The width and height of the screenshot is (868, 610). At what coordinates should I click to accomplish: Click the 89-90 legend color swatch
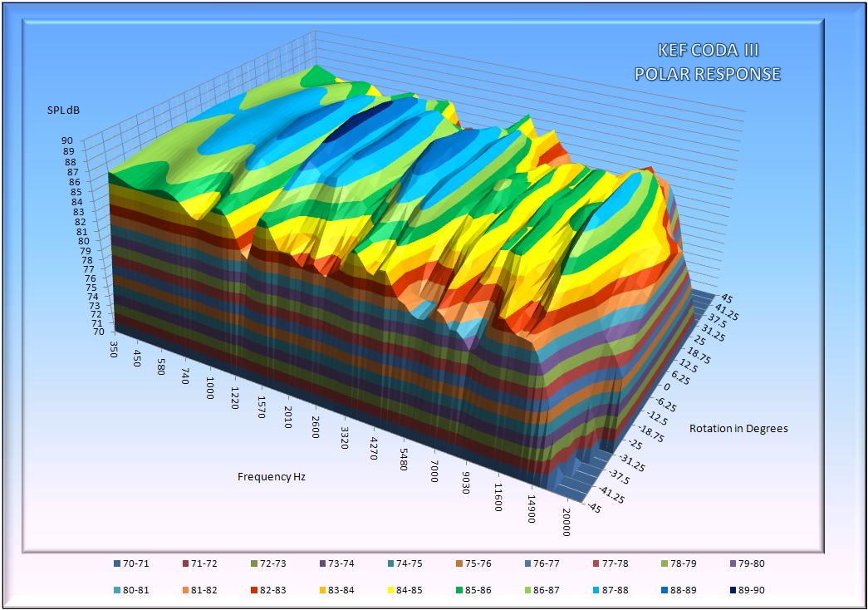pos(733,591)
